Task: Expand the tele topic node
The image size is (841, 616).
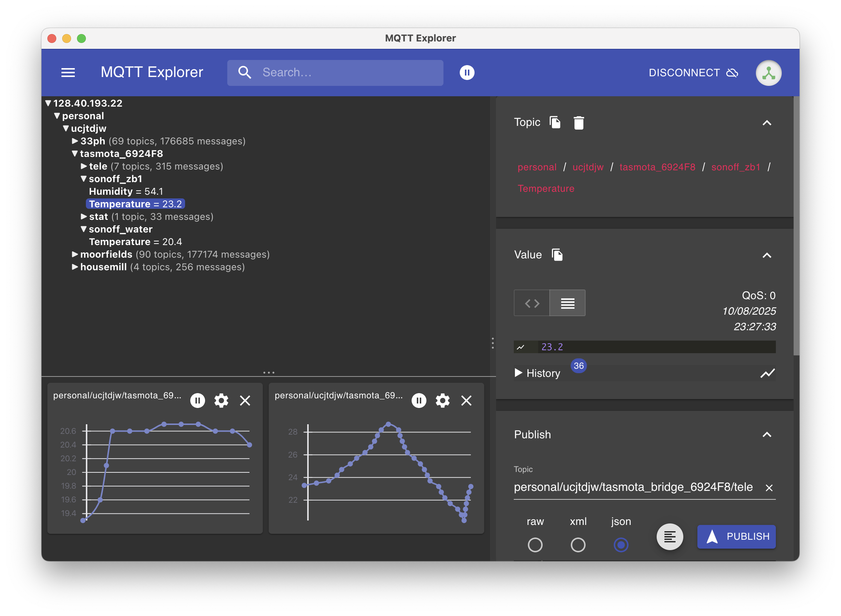Action: tap(84, 166)
